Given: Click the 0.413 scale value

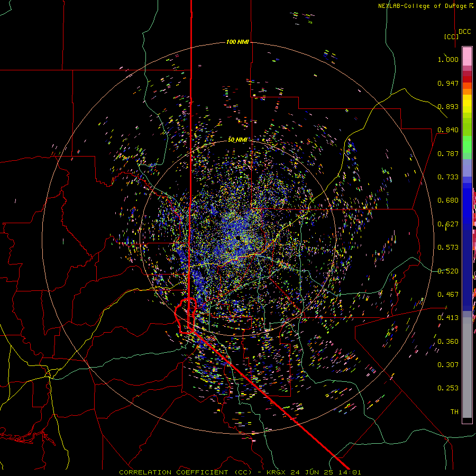Looking at the screenshot, I should 448,318.
